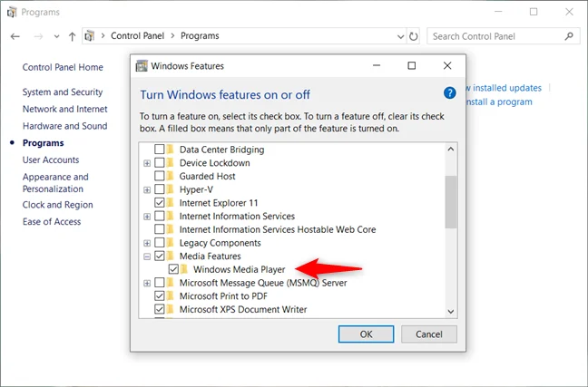Select Programs in the sidebar

[x=44, y=142]
